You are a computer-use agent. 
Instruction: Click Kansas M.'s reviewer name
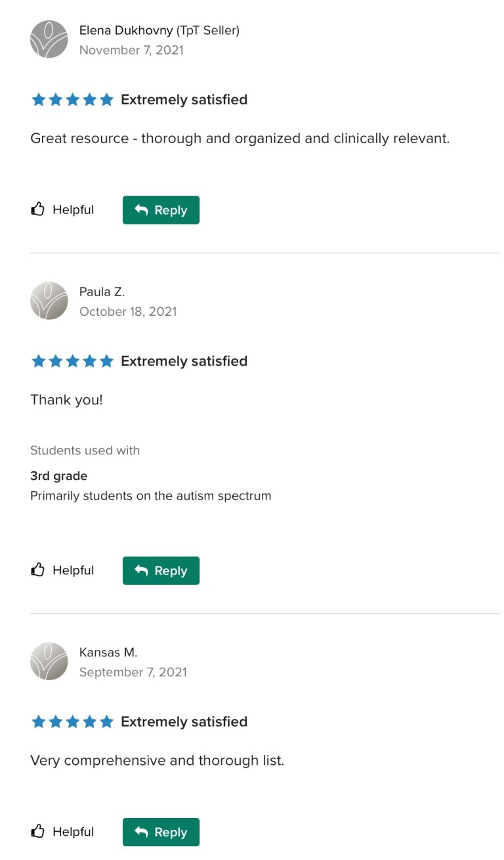point(108,652)
